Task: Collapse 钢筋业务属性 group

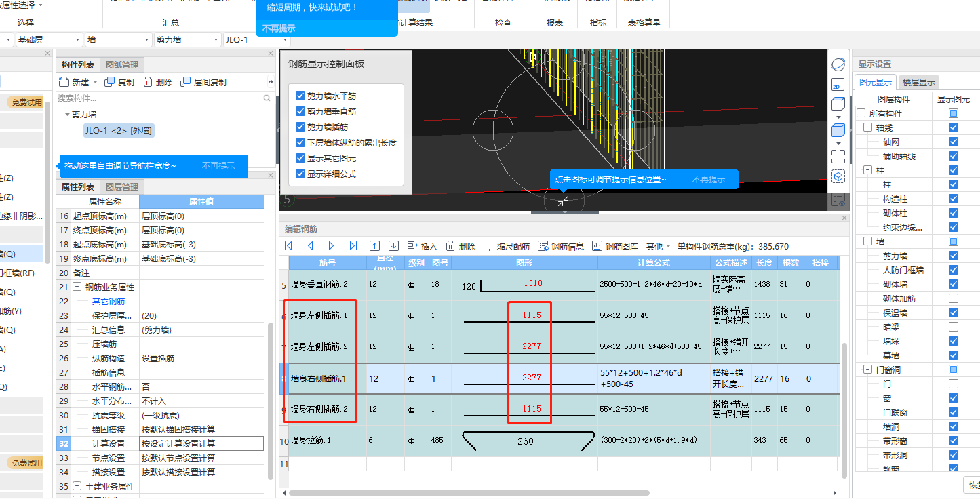Action: point(77,287)
